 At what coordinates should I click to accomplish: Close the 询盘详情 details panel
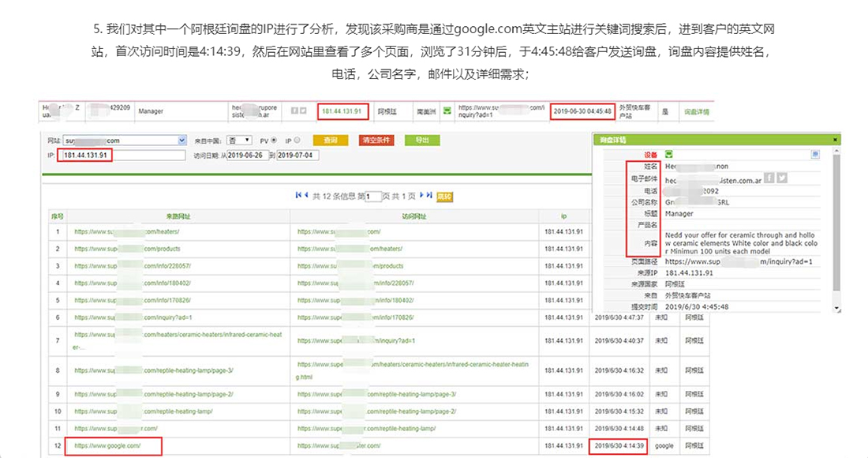(x=836, y=139)
